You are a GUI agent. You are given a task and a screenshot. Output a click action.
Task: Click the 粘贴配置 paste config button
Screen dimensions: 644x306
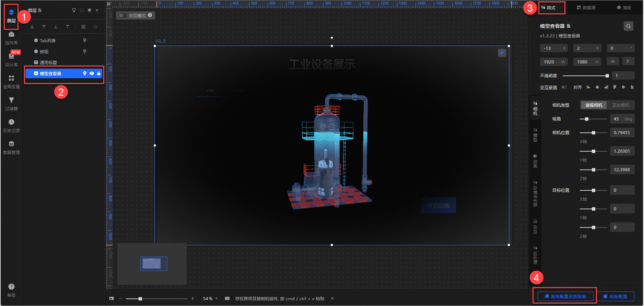tap(615, 296)
